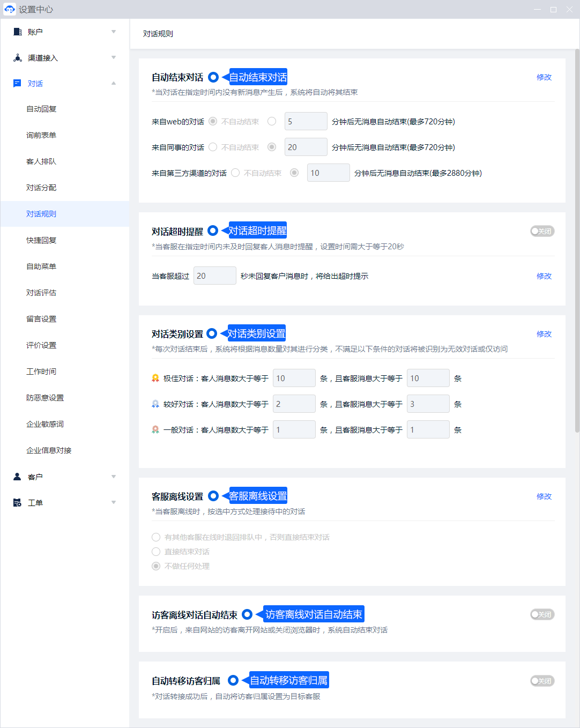Open the 自动回复 menu item
580x728 pixels.
[41, 109]
